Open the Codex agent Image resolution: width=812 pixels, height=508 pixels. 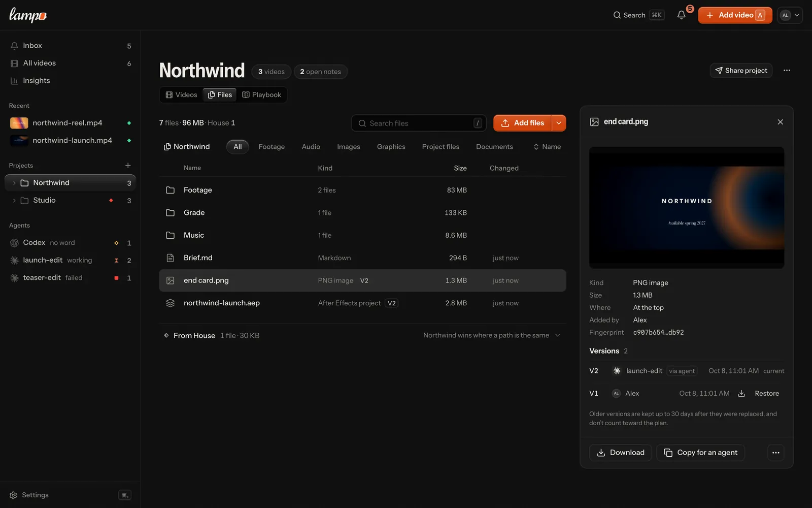(71, 243)
